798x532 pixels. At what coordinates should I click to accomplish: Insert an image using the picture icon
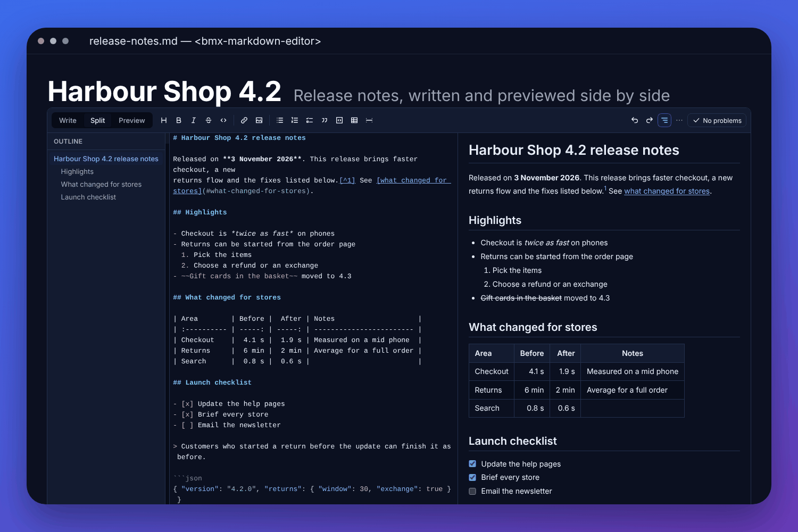(259, 120)
